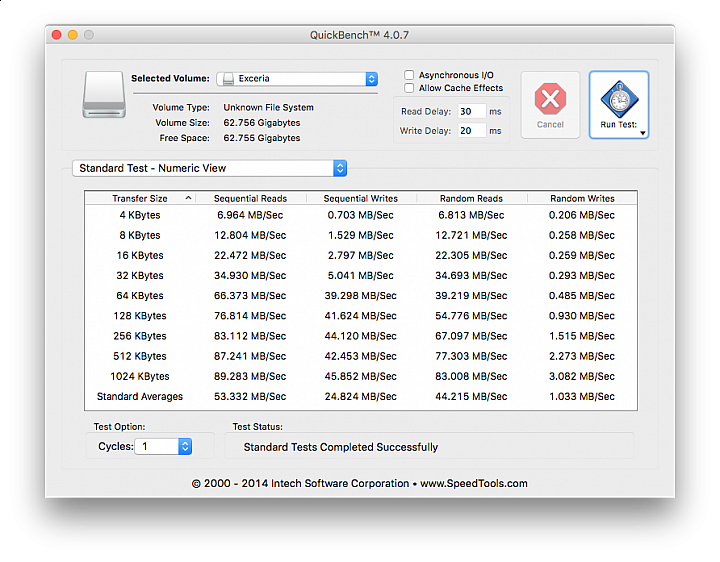Click the 6.964 MB/Sec sequential read value
This screenshot has height=562, width=720.
pos(250,215)
